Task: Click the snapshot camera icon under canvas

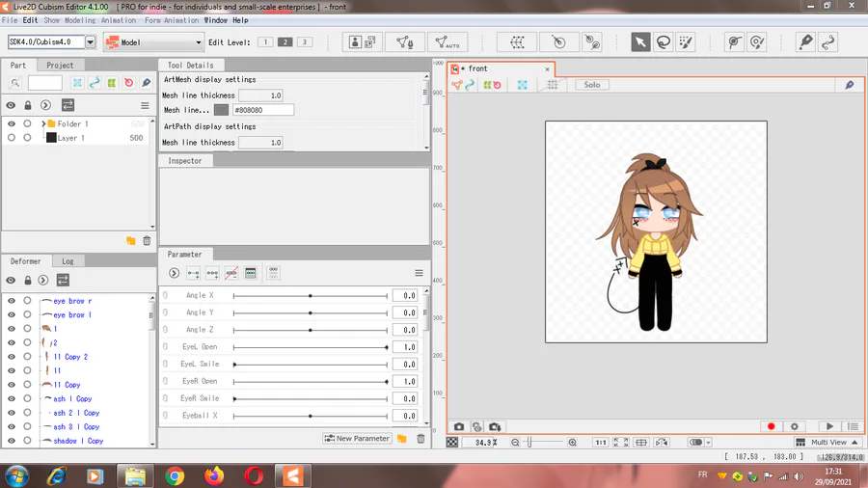Action: click(x=459, y=426)
